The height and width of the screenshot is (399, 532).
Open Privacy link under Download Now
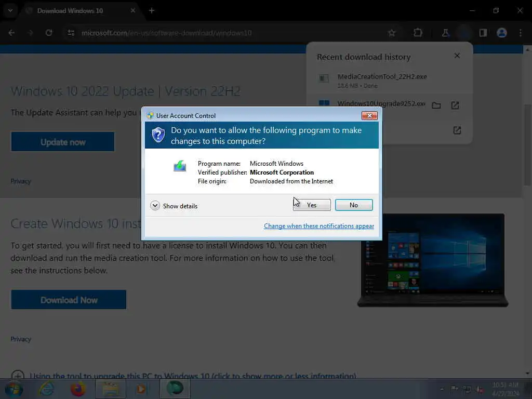point(21,339)
